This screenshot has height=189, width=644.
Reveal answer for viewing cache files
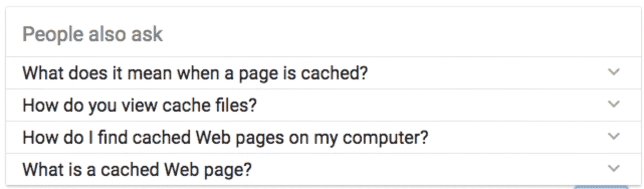coord(322,105)
